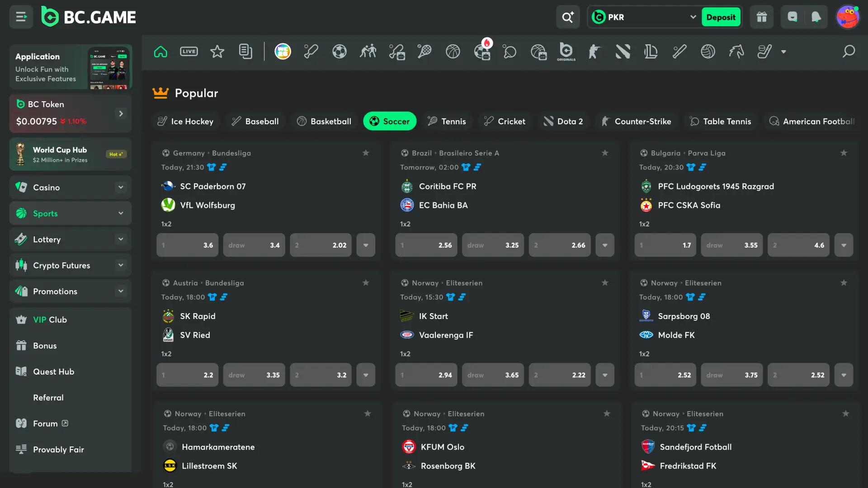Expand more markets for Paderborn match
Screen dimensions: 868x488
tap(366, 245)
